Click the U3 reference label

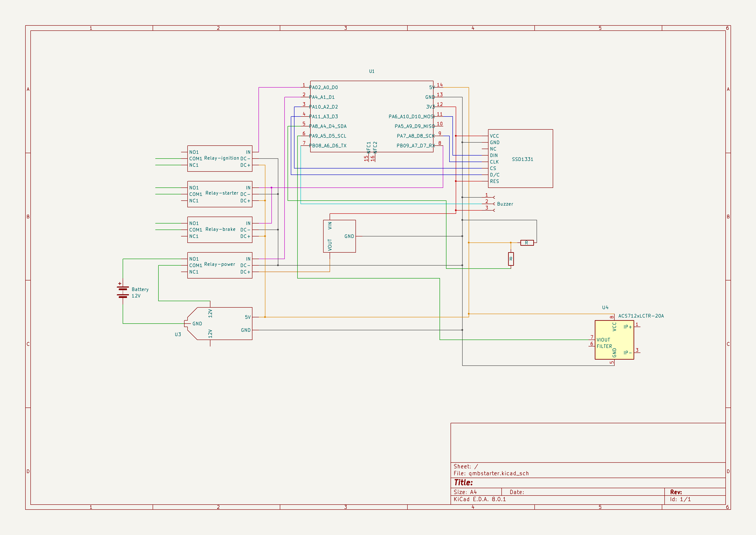click(178, 334)
